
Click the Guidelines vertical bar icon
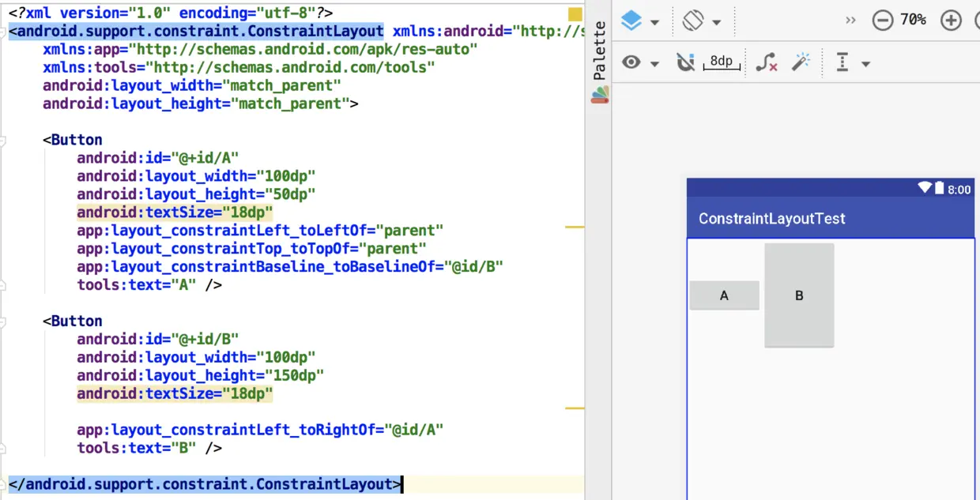[842, 62]
